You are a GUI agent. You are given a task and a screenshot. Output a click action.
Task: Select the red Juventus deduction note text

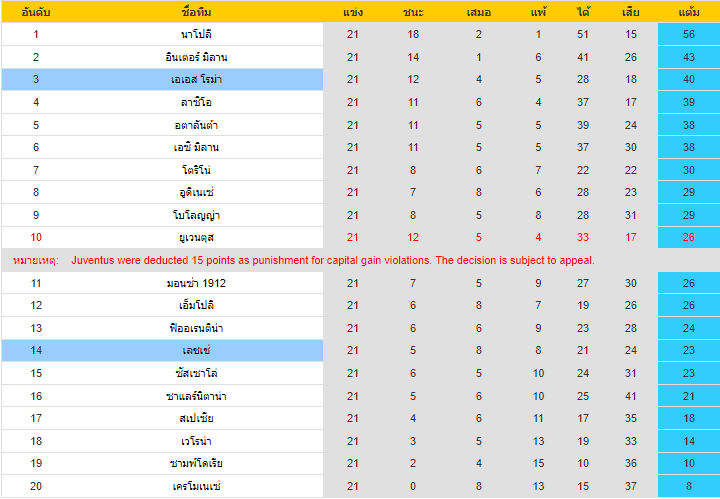333,260
